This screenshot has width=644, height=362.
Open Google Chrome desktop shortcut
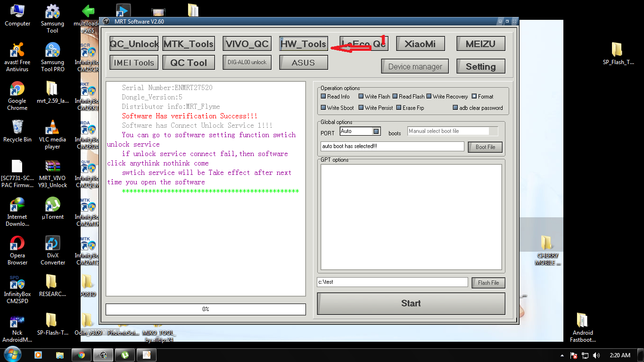pyautogui.click(x=17, y=96)
